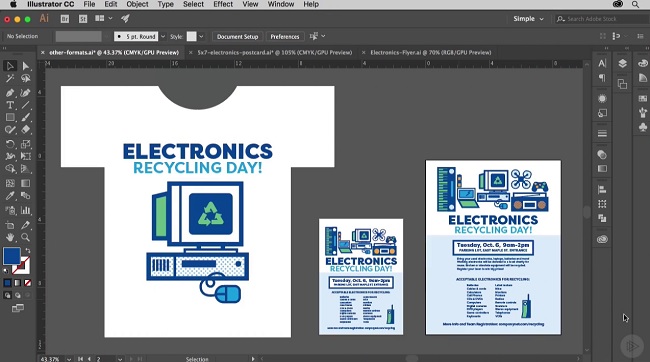This screenshot has width=650, height=362.
Task: Open Bridge via the Br icon
Action: click(x=65, y=19)
